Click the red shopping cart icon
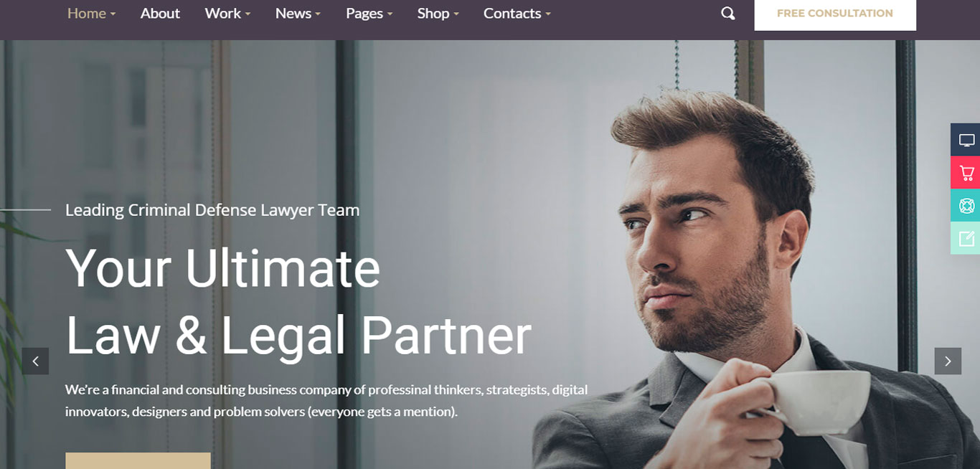The image size is (980, 469). 966,173
